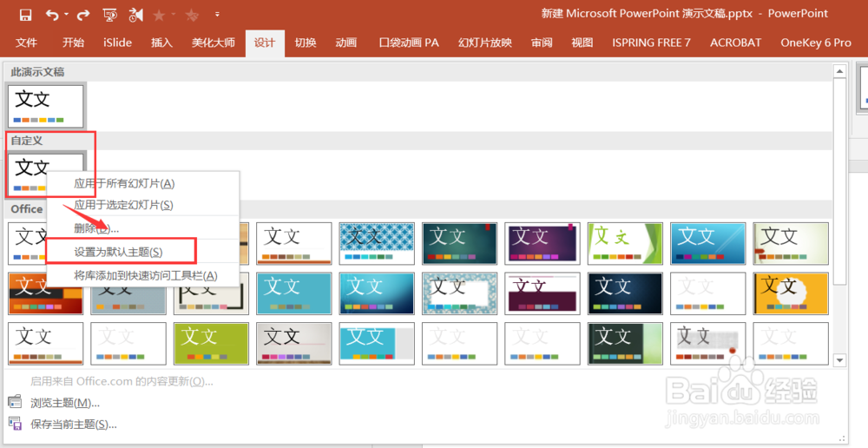
Task: Choose the bright blue diagonal theme in first row
Action: click(x=708, y=244)
